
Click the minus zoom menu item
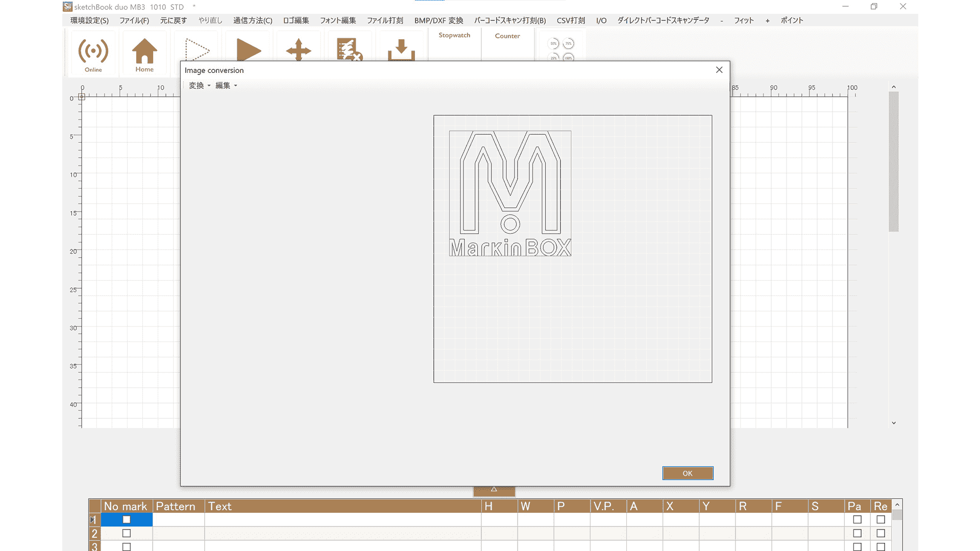[722, 21]
